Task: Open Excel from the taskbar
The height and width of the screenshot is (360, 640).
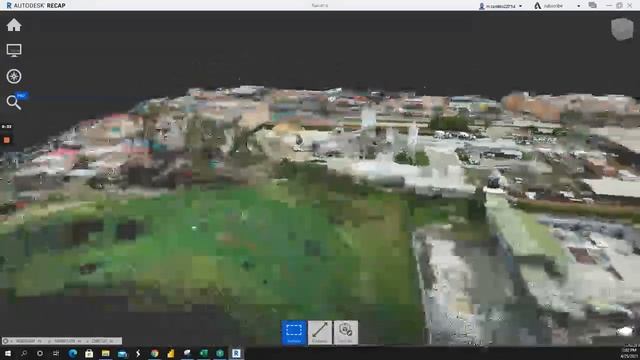Action: click(203, 353)
